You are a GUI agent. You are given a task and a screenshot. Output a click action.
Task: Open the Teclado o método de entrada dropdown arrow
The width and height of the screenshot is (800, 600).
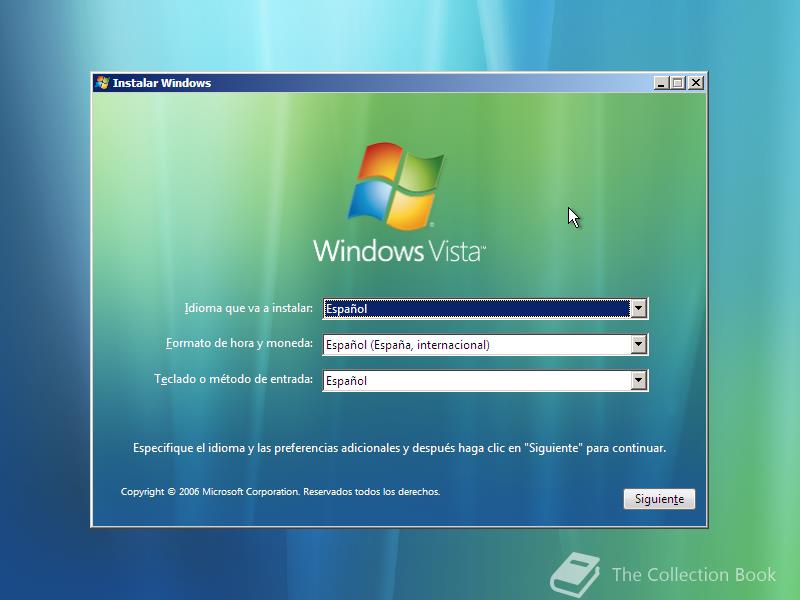pos(638,380)
